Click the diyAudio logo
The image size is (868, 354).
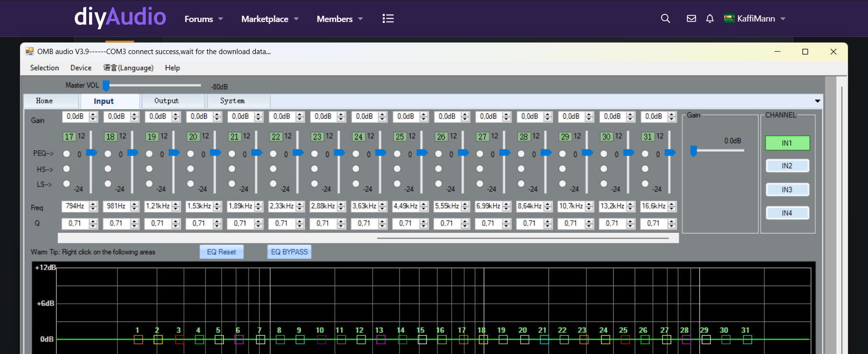(x=120, y=18)
